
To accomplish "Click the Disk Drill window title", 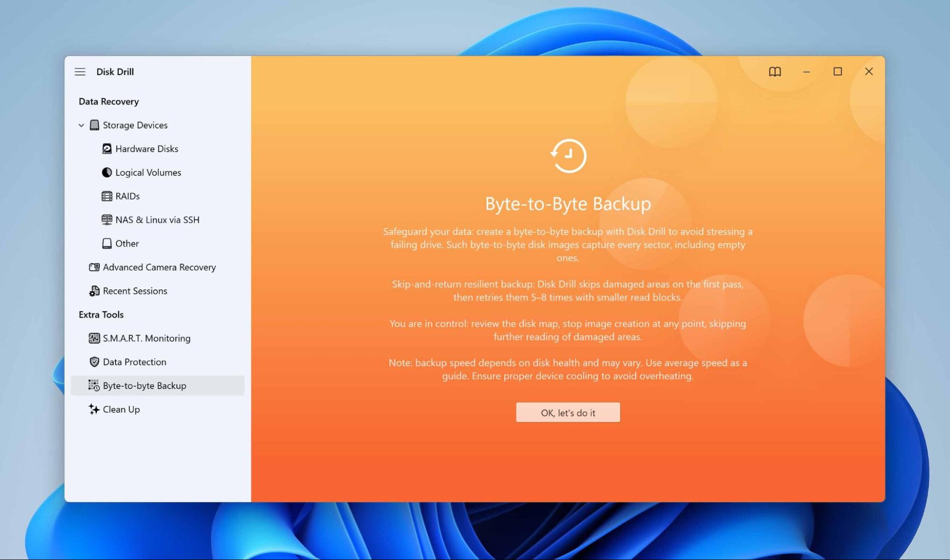I will pos(115,72).
